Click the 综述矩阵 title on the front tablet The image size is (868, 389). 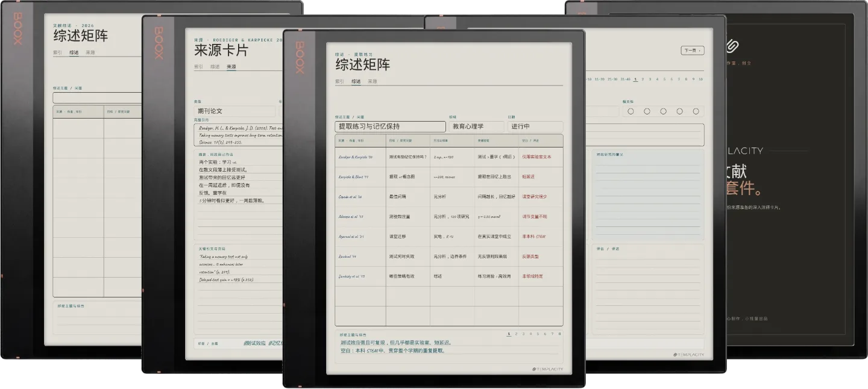(363, 65)
